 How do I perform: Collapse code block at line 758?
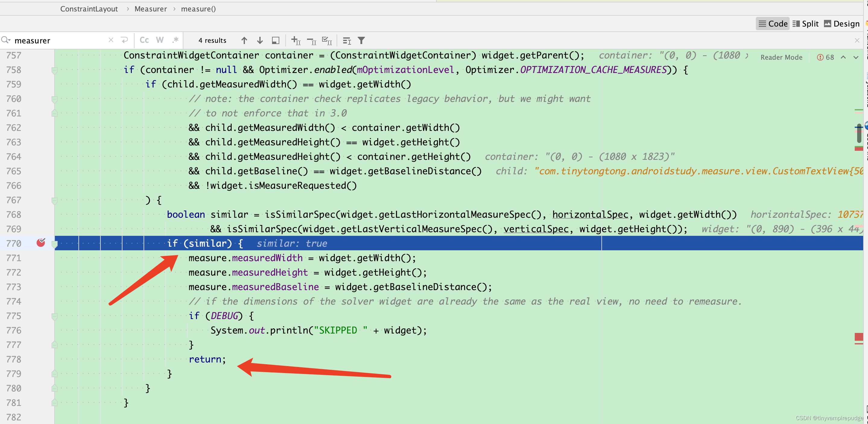[54, 70]
